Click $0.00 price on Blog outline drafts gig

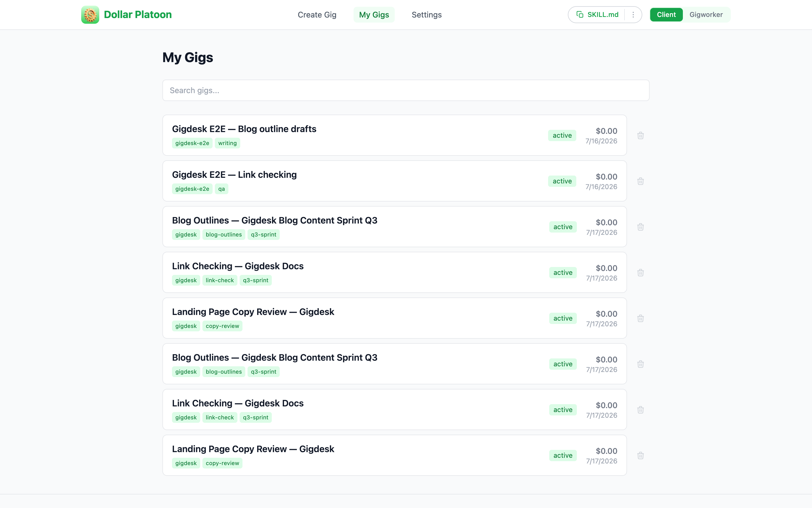point(606,131)
